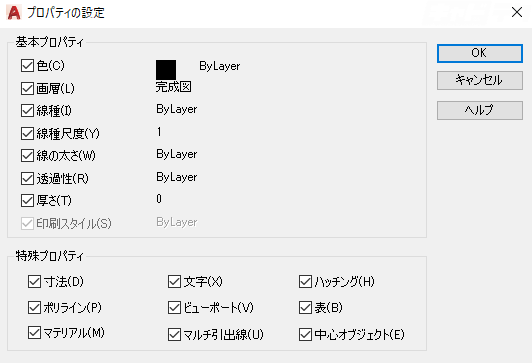Uncheck the 表(B) table checkbox

pos(305,307)
